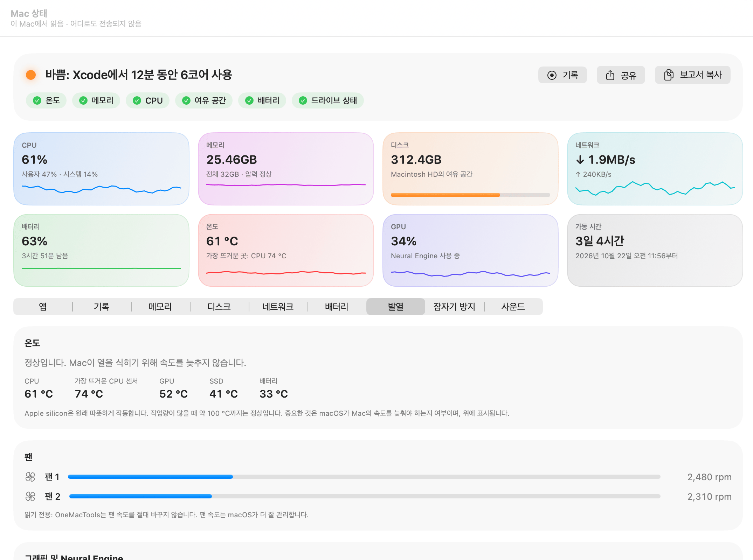This screenshot has height=560, width=753.
Task: Open the 기록 tab in the tab bar
Action: tap(102, 307)
